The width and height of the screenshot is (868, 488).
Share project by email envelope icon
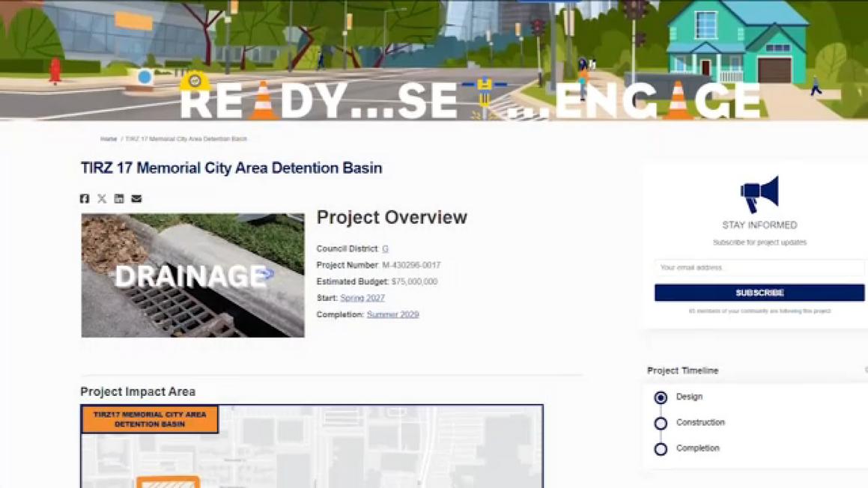[x=136, y=198]
